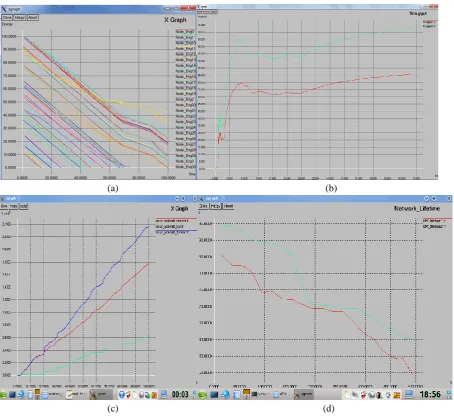Click the 00:03 clock
This screenshot has width=454, height=418.
(180, 394)
